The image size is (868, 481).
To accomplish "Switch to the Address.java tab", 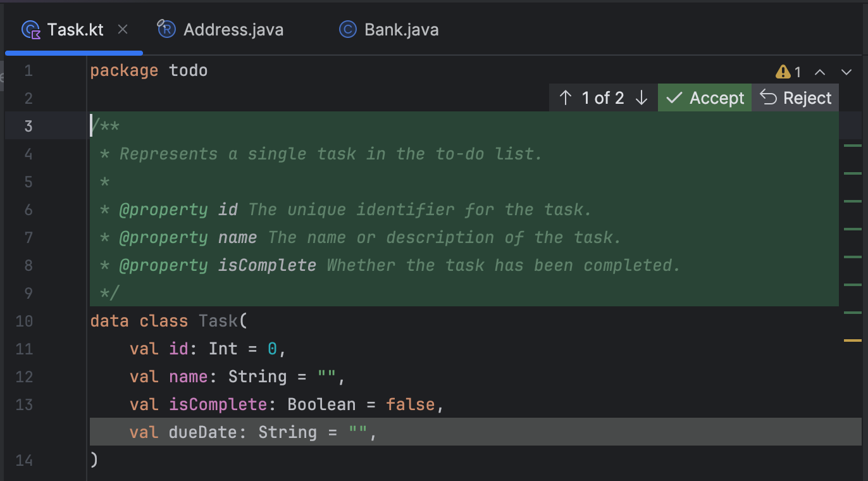I will pos(233,29).
